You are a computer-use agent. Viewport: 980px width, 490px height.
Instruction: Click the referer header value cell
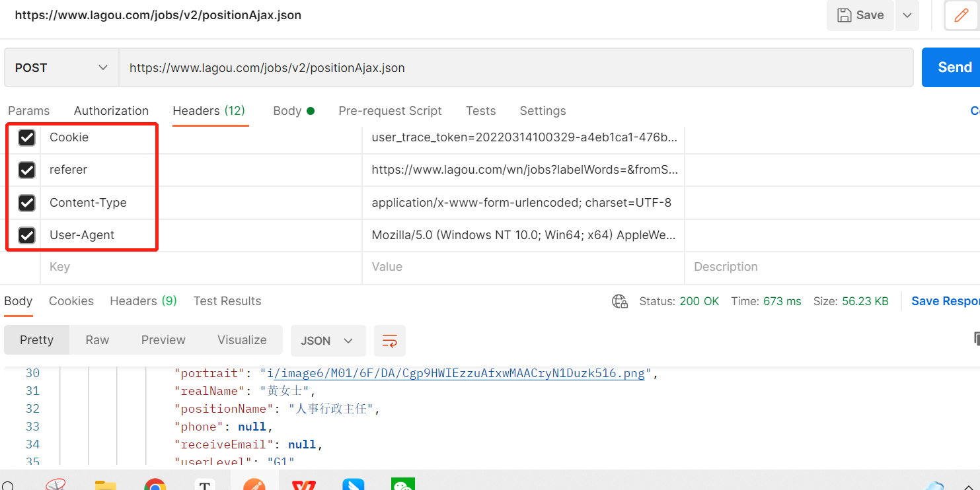tap(523, 170)
